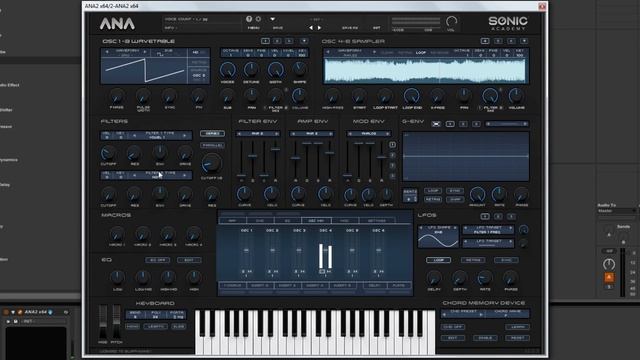Click the G-ENV envelope graph

point(466,156)
